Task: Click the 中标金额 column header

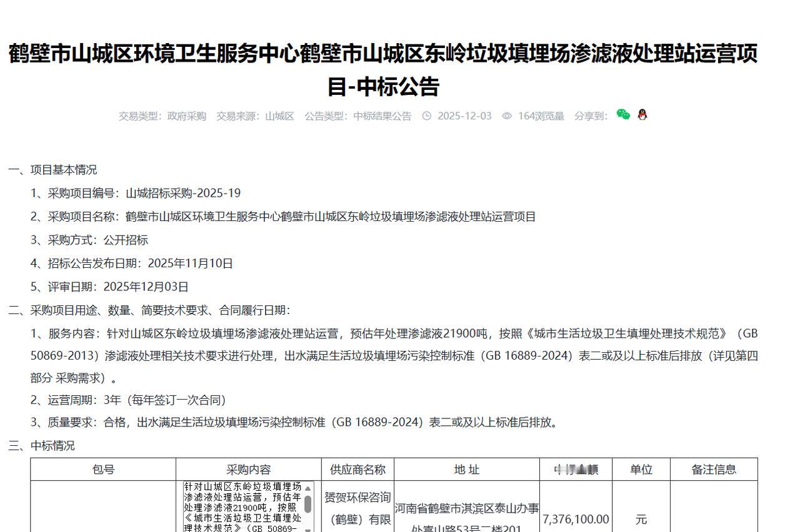Action: pos(576,469)
